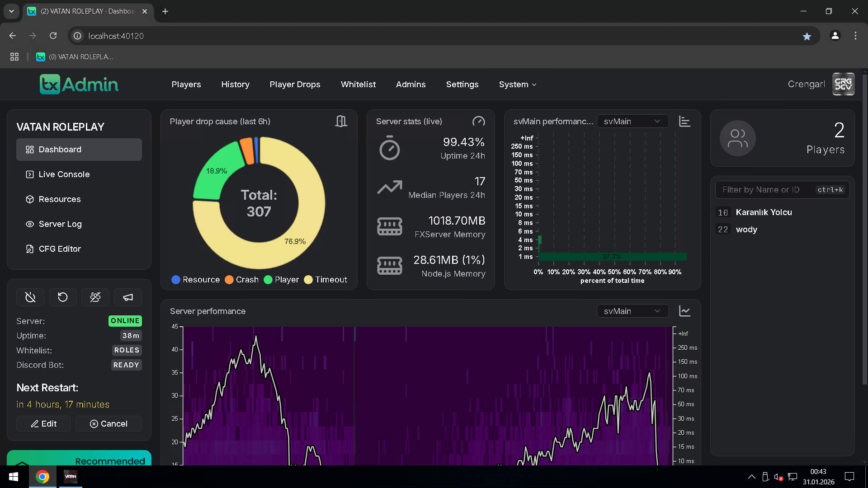Click the histogram bar chart icon
868x488 pixels.
point(685,121)
